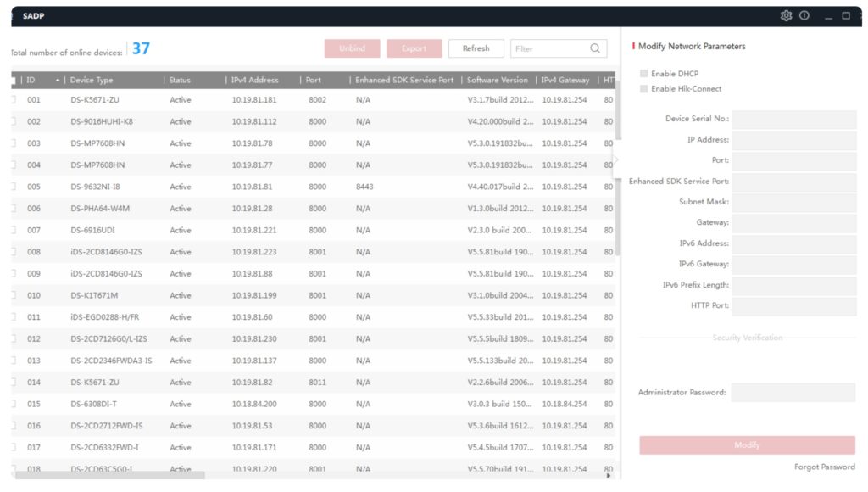Open the settings gear icon
The image size is (868, 492).
pos(786,15)
